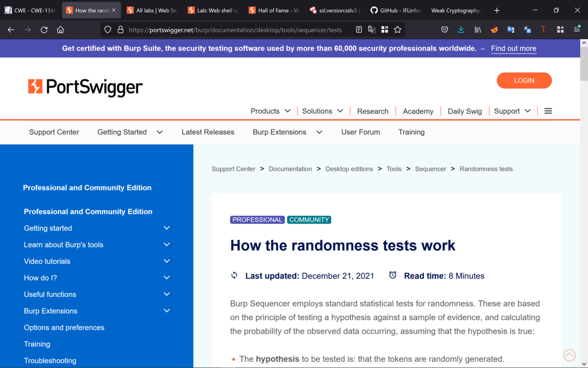Click the padlock site security icon
Viewport: 588px width, 368px height.
[120, 29]
